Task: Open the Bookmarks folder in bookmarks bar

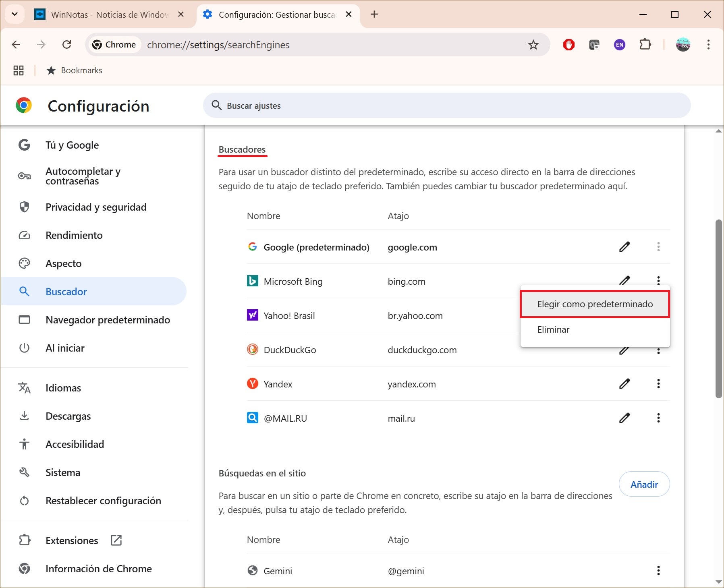Action: [75, 70]
